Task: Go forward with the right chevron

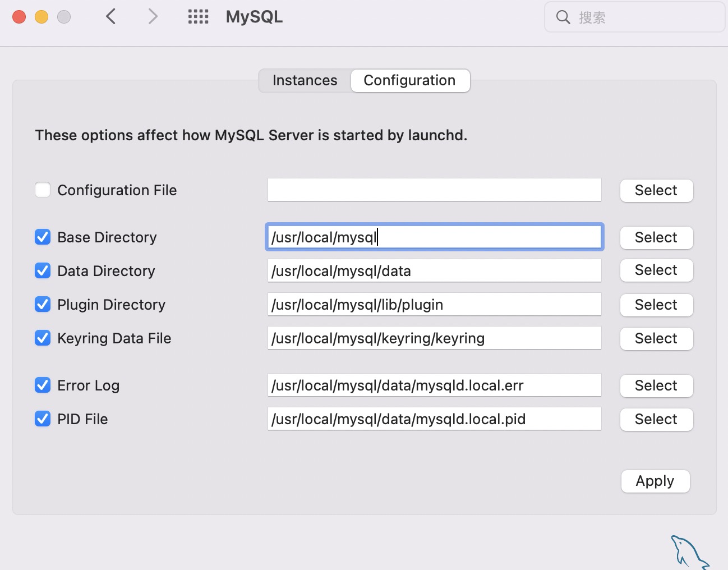Action: [153, 17]
